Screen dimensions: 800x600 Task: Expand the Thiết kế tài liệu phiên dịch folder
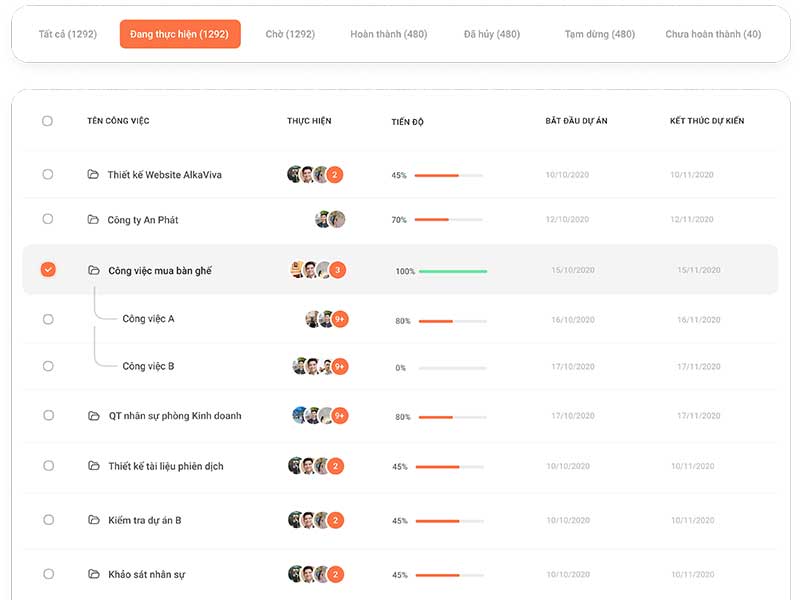(94, 466)
